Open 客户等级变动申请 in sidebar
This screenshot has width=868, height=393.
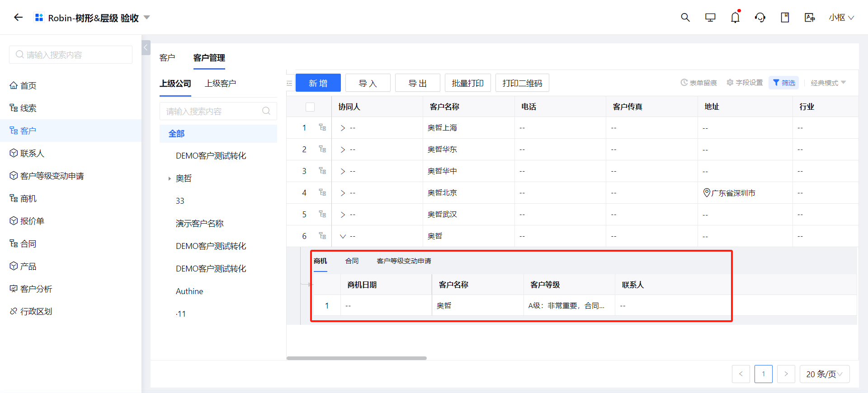(x=71, y=176)
